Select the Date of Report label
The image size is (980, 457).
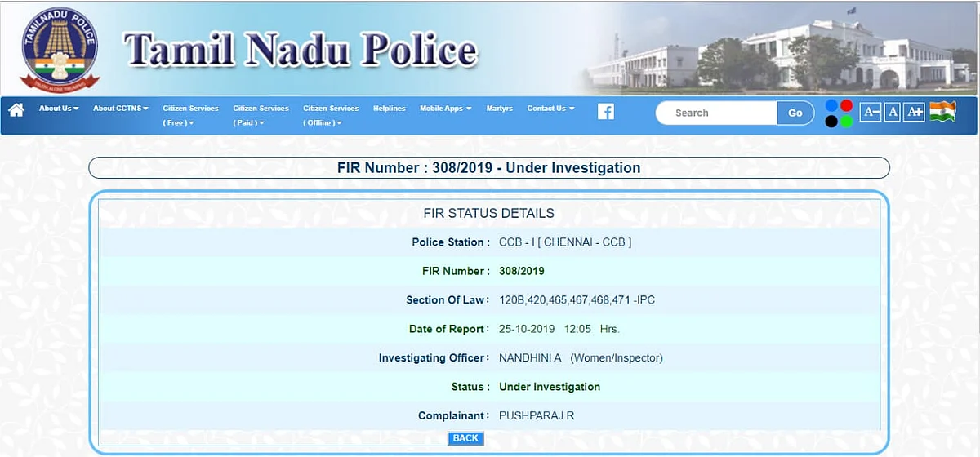pyautogui.click(x=450, y=329)
